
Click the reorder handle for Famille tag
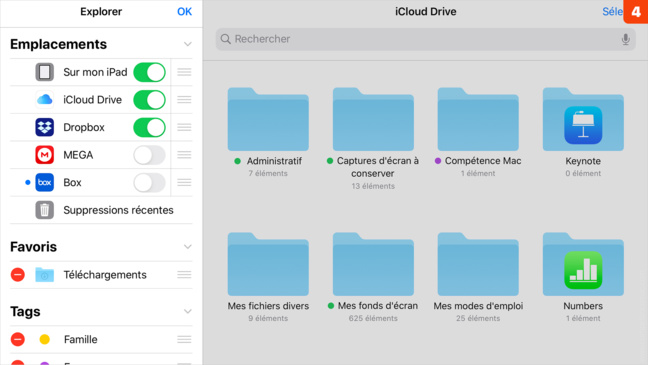184,339
